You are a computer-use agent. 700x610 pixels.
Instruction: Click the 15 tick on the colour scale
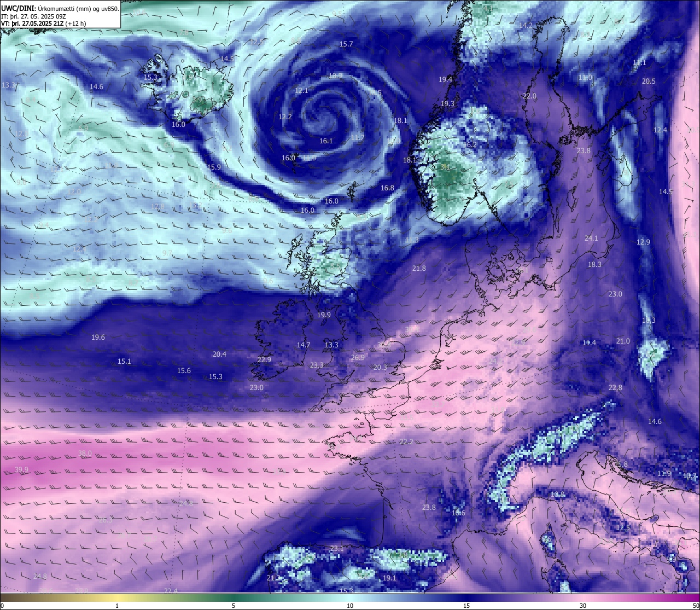coord(466,606)
